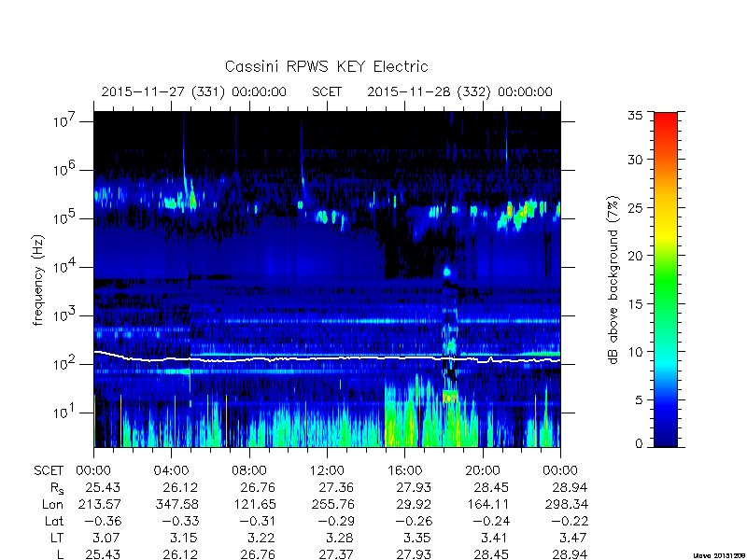Viewport: 747px width, 560px height.
Task: Click the Lon value '255.76'
Action: 332,504
